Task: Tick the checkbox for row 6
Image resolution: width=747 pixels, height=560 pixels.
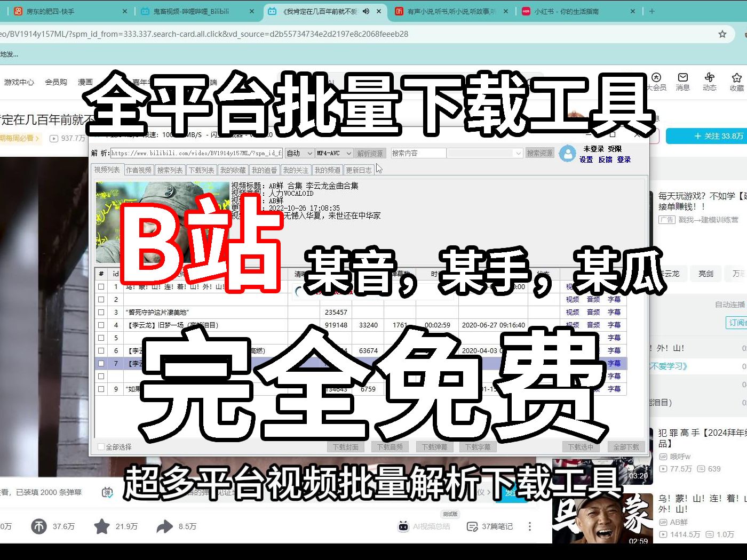Action: (101, 350)
